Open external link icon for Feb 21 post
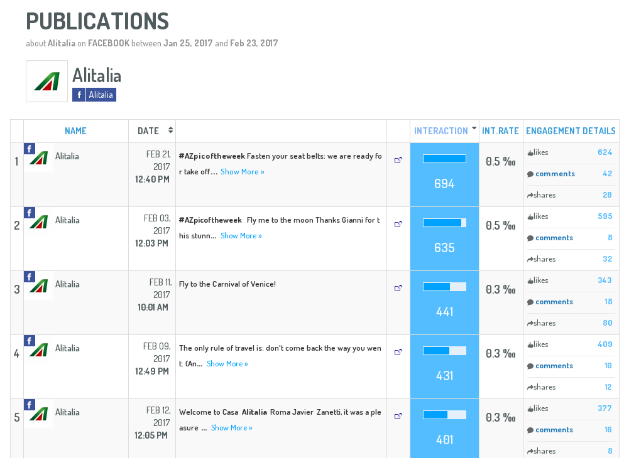630x476 pixels. click(x=398, y=160)
